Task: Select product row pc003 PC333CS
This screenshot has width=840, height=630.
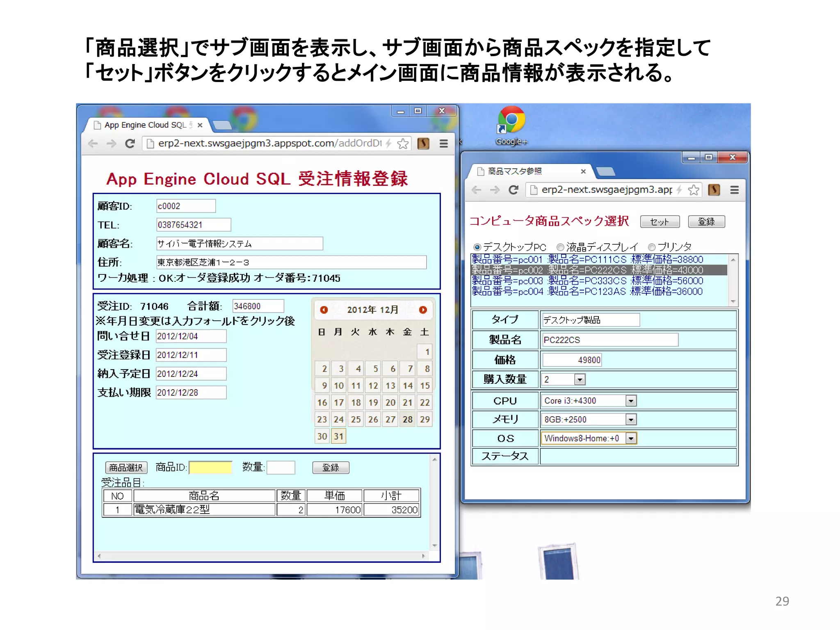Action: 599,281
